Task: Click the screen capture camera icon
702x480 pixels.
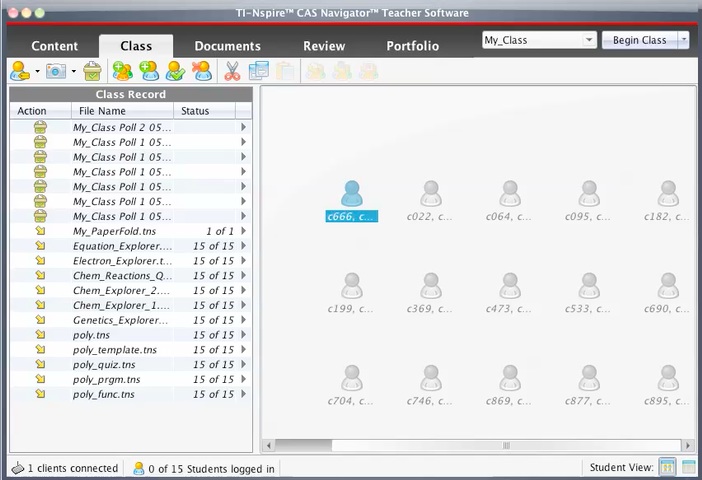Action: click(x=56, y=72)
